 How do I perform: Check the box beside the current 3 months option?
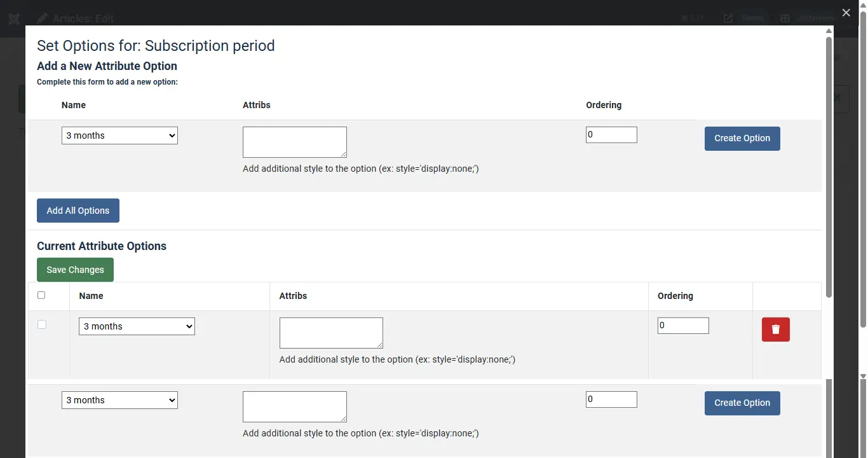pos(42,324)
